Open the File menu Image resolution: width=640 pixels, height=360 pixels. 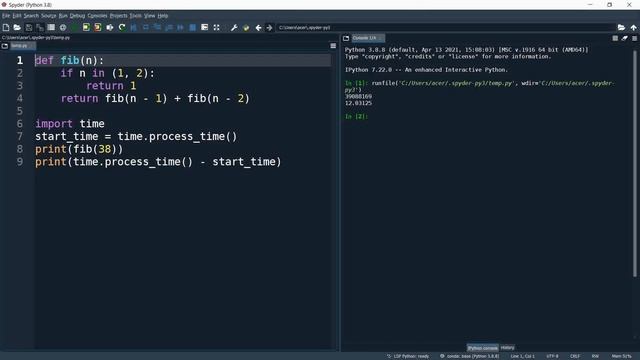[x=6, y=16]
